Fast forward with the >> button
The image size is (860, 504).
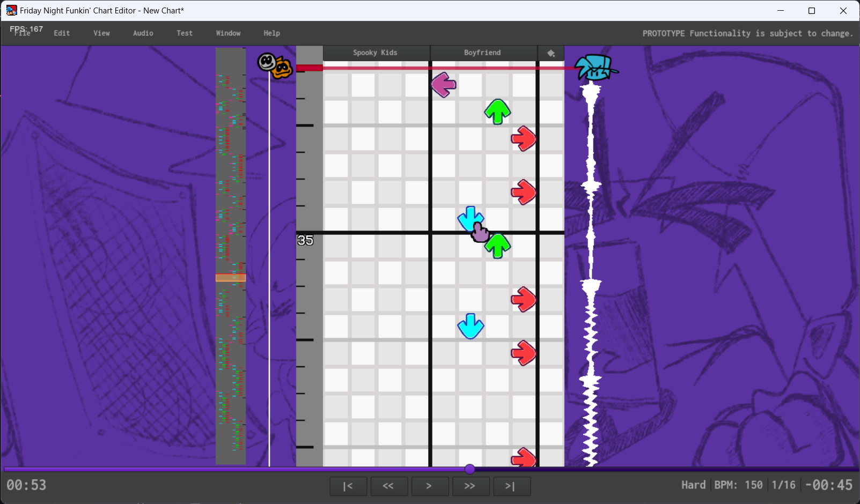click(471, 486)
